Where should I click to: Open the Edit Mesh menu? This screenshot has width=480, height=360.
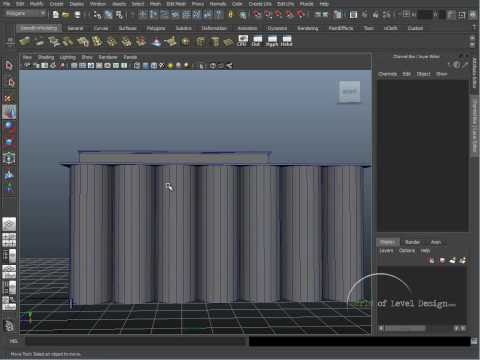(176, 4)
